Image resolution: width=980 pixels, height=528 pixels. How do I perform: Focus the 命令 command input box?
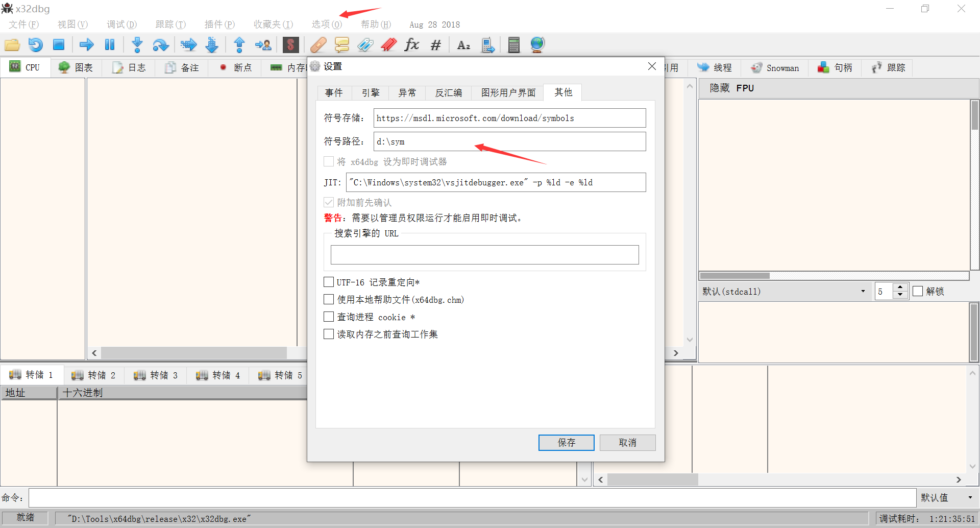pyautogui.click(x=472, y=497)
